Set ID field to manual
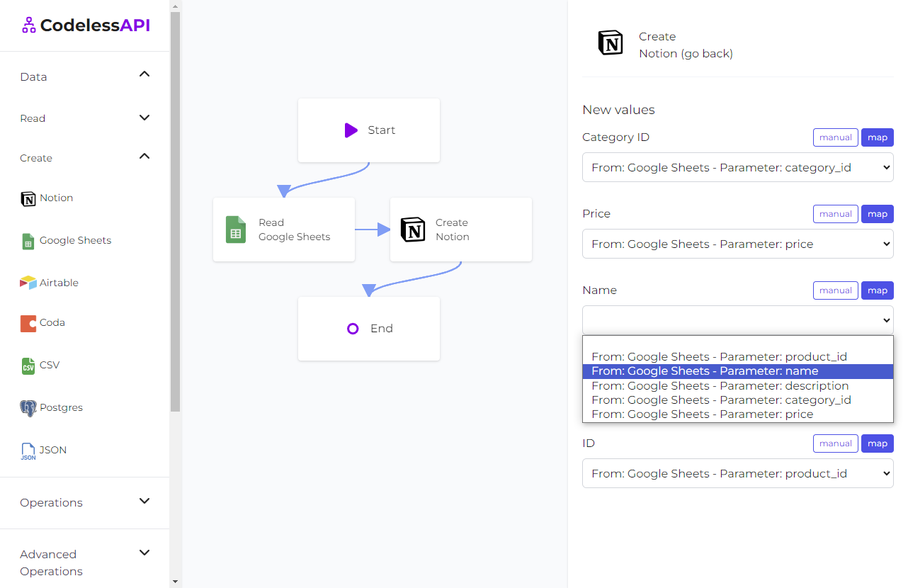This screenshot has width=908, height=588. click(x=836, y=443)
